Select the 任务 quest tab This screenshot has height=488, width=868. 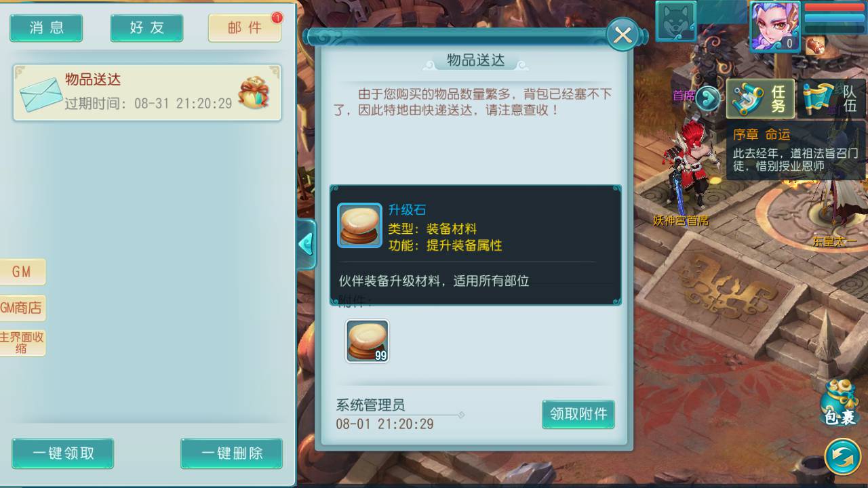(761, 99)
